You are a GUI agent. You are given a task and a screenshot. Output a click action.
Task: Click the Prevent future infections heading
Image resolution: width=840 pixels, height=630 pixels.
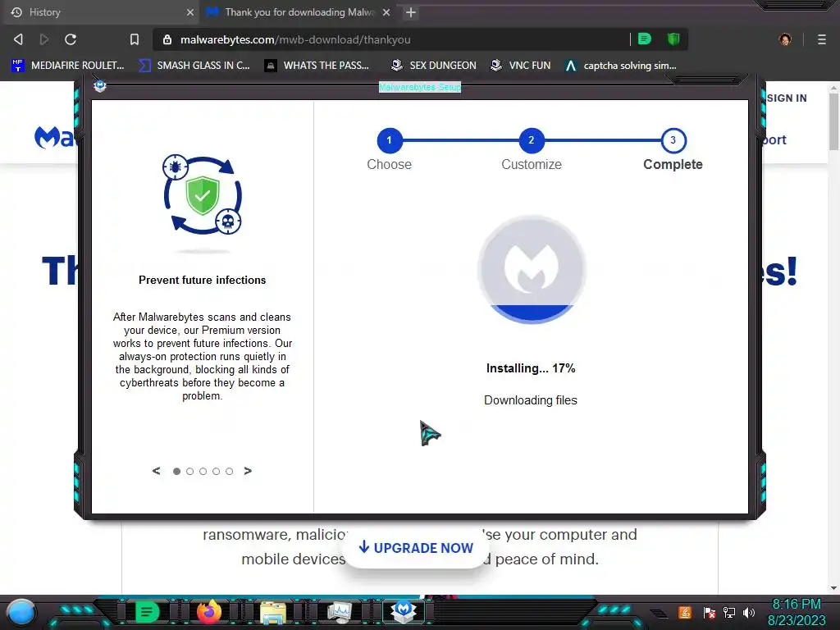coord(203,280)
